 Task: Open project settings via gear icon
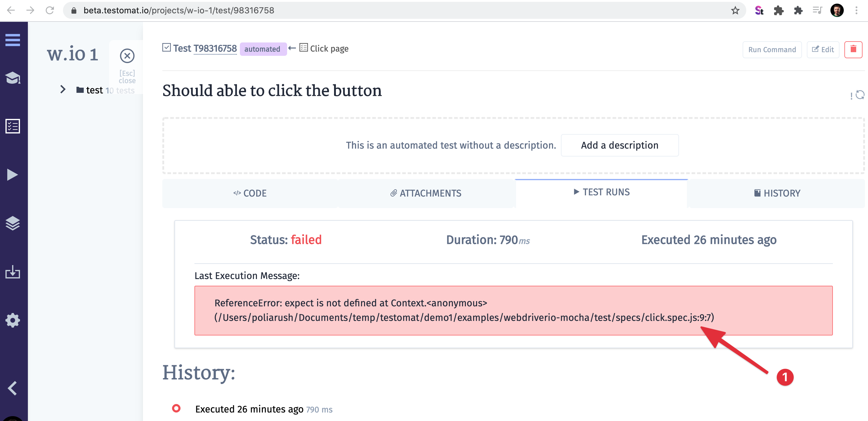click(x=13, y=320)
